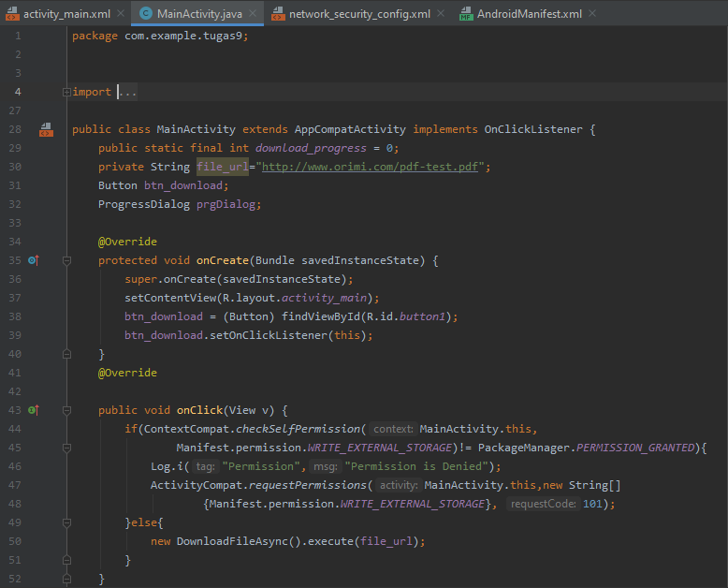Click the prgDialog field declaration
This screenshot has width=728, height=588.
pyautogui.click(x=226, y=204)
